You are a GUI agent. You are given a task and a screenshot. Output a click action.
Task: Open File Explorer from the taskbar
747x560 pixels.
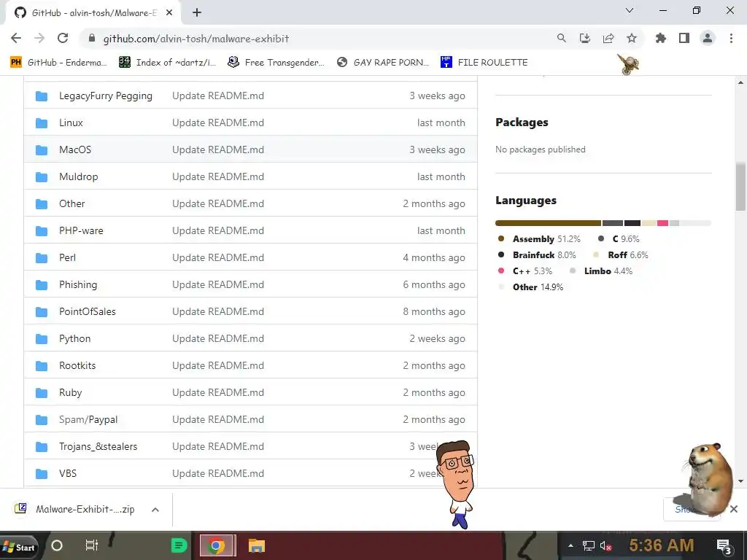click(257, 545)
